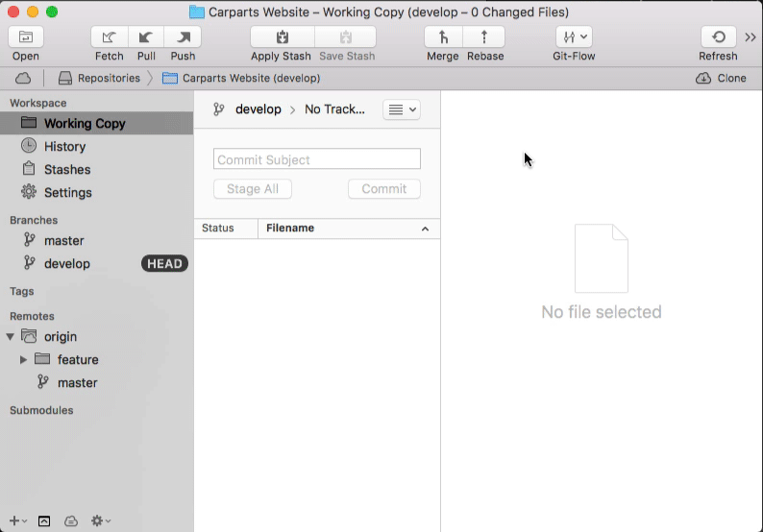Image resolution: width=763 pixels, height=532 pixels.
Task: Click the Clone button
Action: 721,78
